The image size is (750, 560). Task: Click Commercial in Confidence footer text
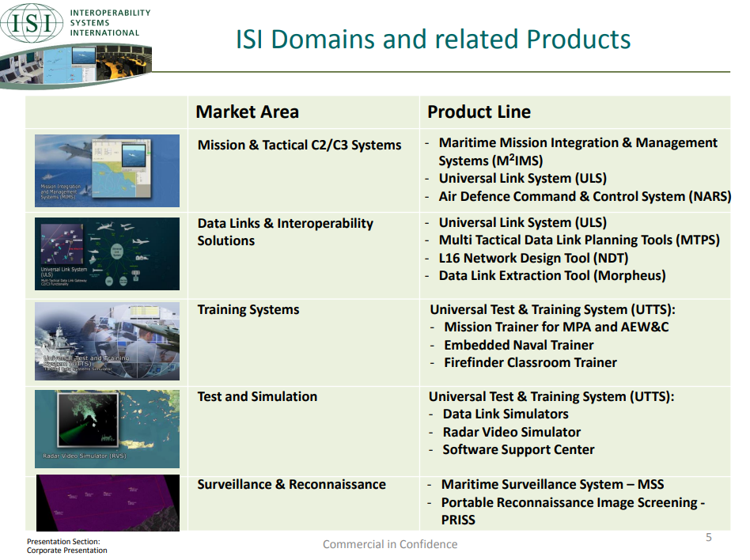(390, 544)
